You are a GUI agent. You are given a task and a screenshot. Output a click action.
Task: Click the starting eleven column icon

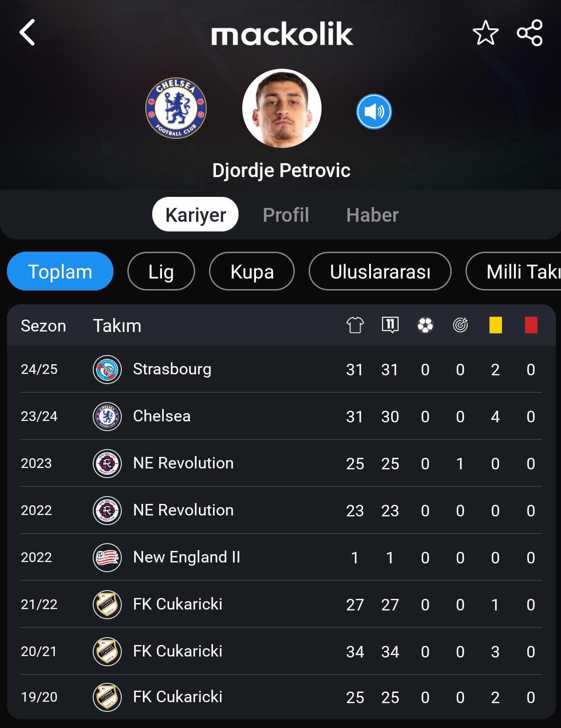390,326
